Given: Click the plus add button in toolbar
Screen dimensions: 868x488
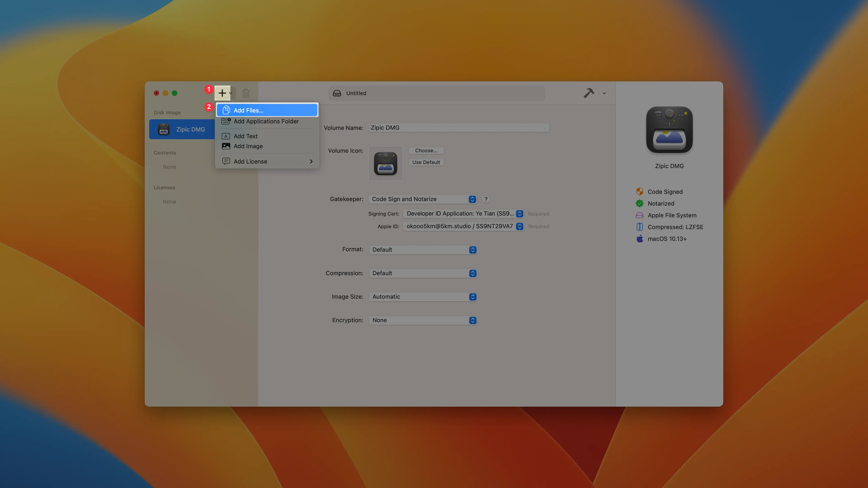Looking at the screenshot, I should [x=222, y=93].
